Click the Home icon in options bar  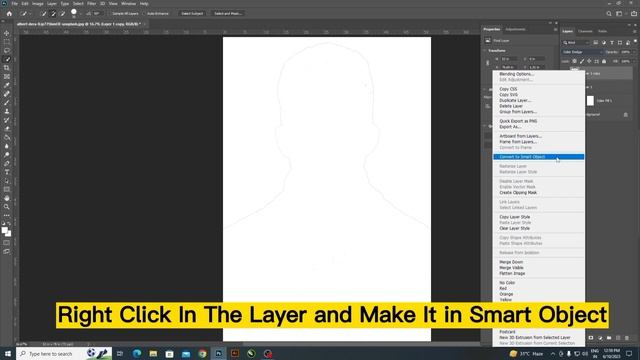pyautogui.click(x=9, y=13)
